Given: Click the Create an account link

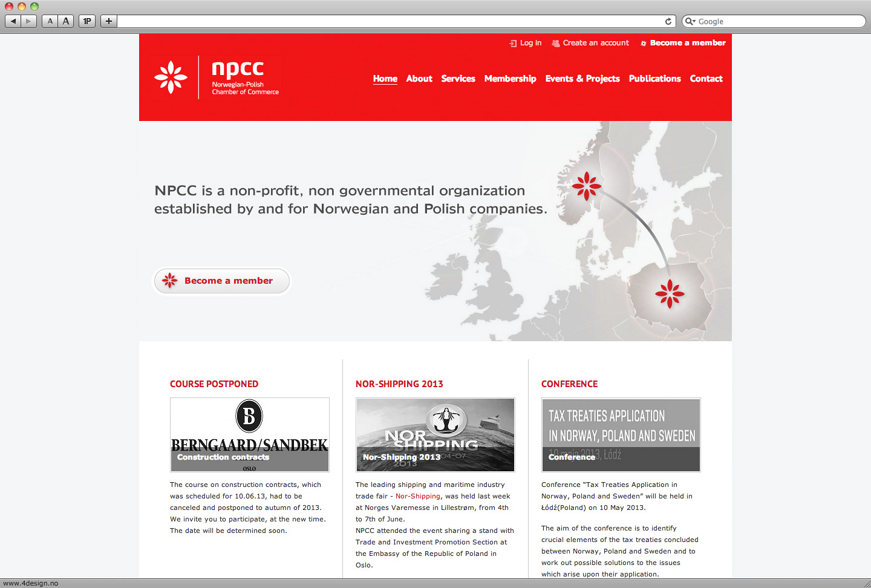Looking at the screenshot, I should 596,43.
